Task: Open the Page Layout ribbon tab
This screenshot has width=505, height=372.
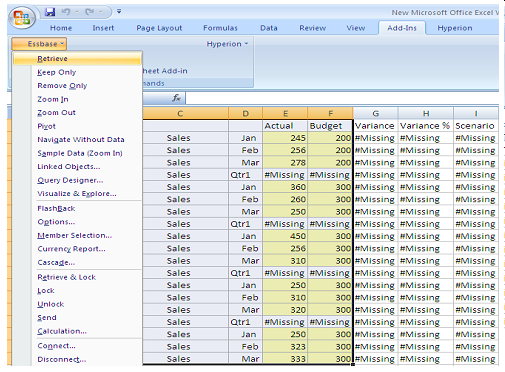Action: click(159, 28)
